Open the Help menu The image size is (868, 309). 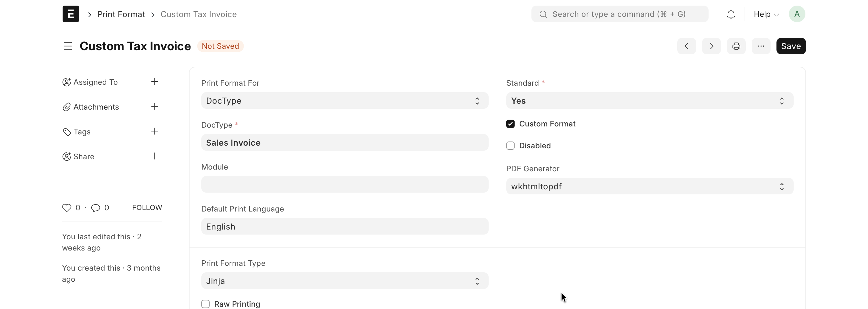tap(766, 14)
